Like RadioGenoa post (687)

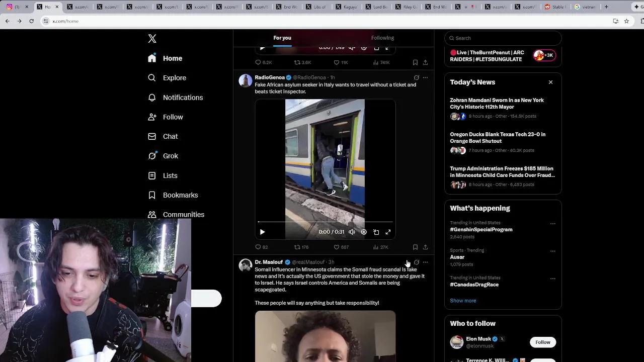[341, 247]
